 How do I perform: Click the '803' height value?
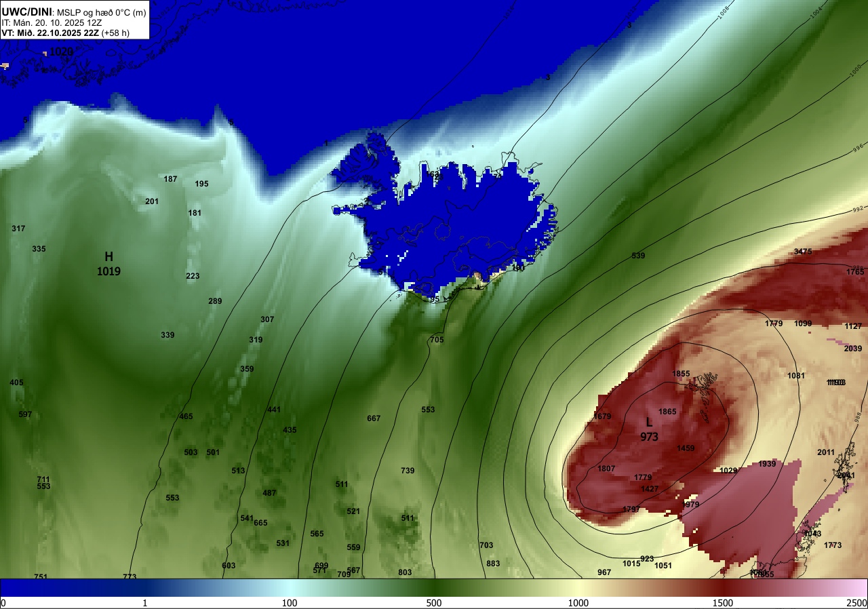click(405, 572)
